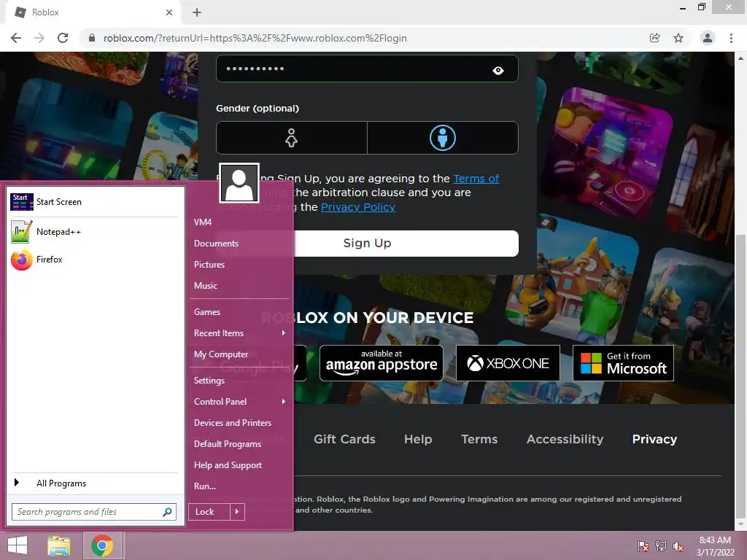Open the Gift Cards footer link
The height and width of the screenshot is (560, 747).
coord(344,439)
